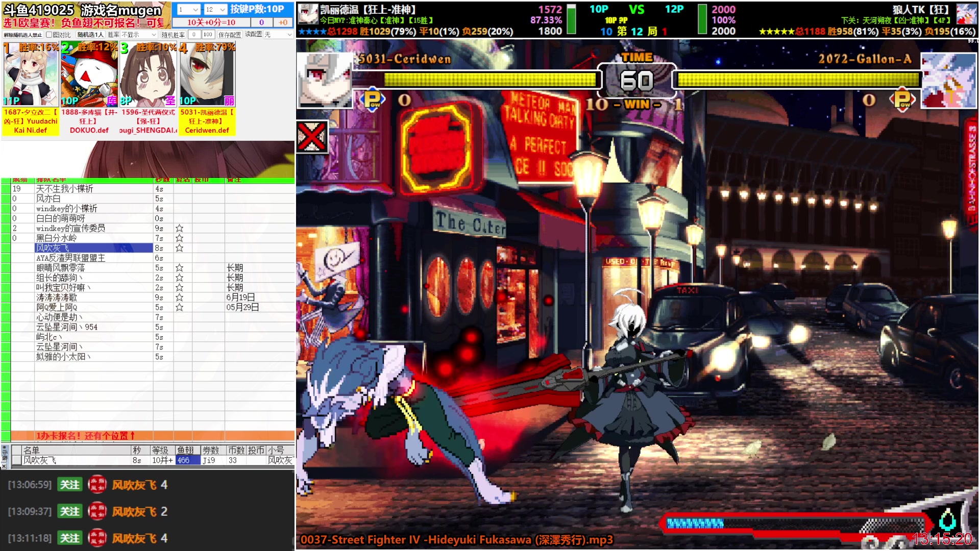This screenshot has height=551, width=980.
Task: Click the star in 叫我宝贝好嘛 row
Action: click(179, 288)
